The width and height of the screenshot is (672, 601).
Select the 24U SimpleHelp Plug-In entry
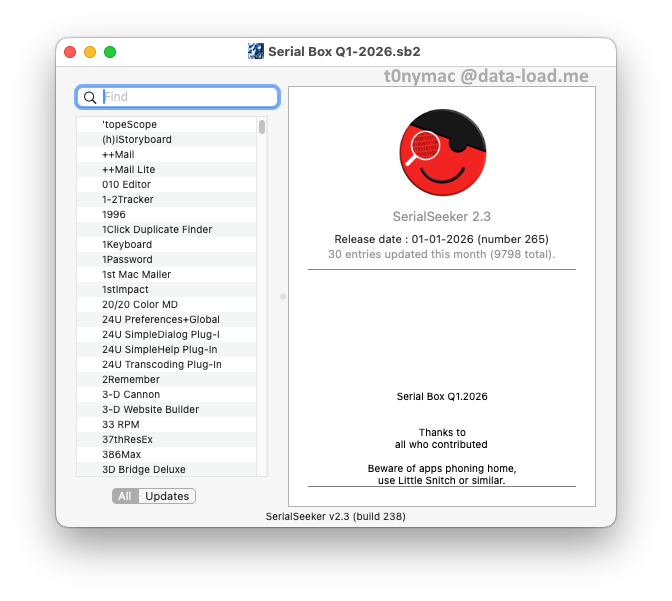pyautogui.click(x=167, y=349)
